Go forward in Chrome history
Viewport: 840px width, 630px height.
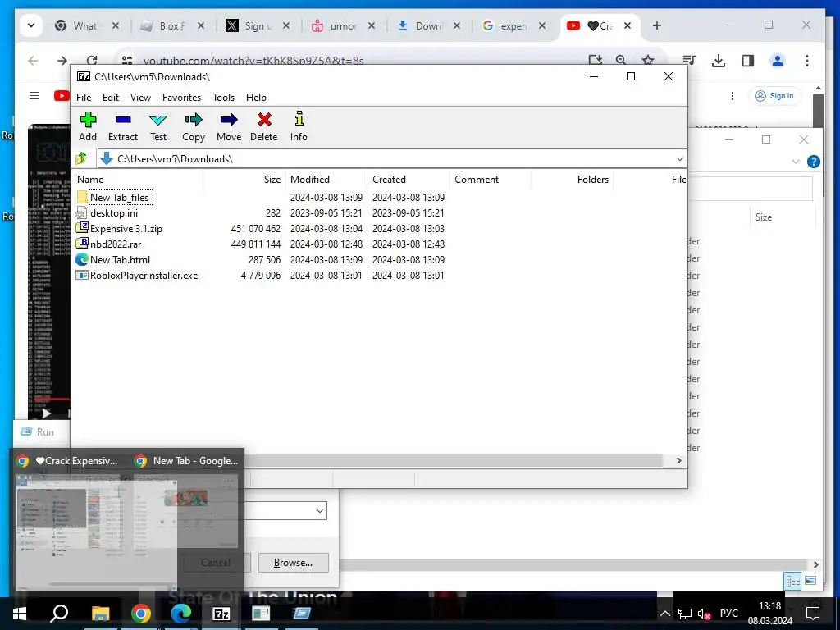(x=62, y=61)
